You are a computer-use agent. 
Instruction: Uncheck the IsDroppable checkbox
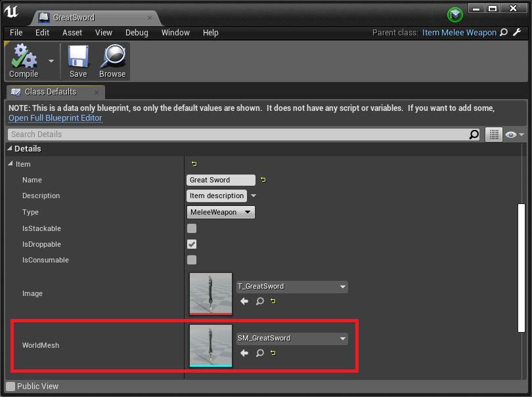192,244
